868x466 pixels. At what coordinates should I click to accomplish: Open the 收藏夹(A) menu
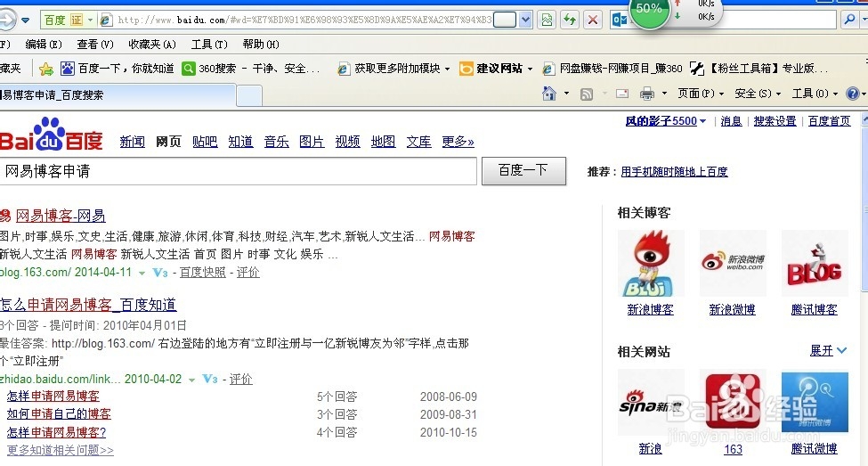click(x=152, y=45)
